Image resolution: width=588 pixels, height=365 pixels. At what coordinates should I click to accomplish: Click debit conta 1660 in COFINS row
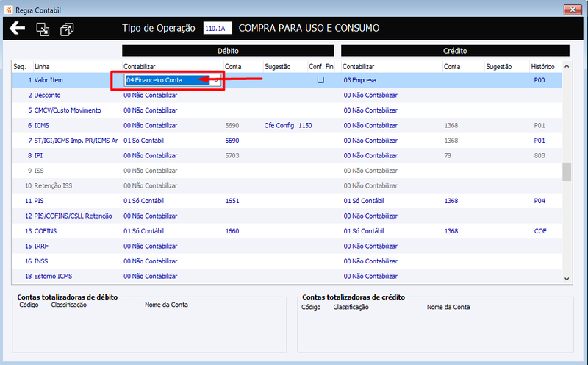[232, 231]
